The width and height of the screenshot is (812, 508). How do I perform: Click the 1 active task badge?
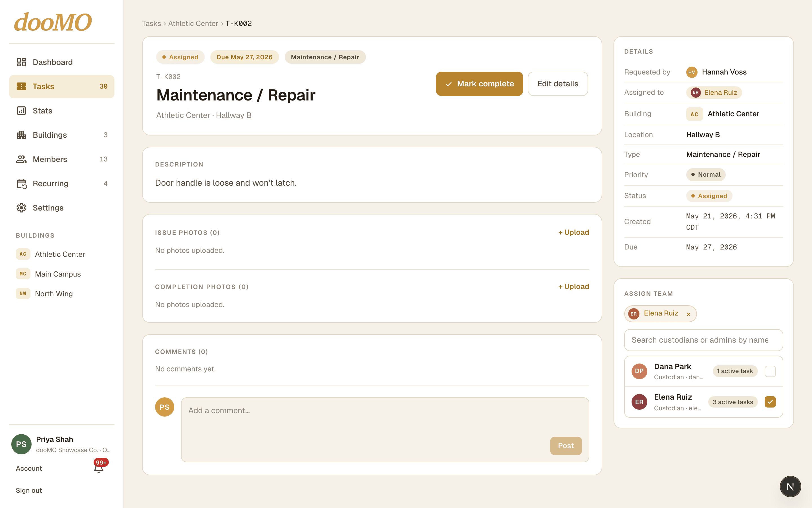(735, 371)
